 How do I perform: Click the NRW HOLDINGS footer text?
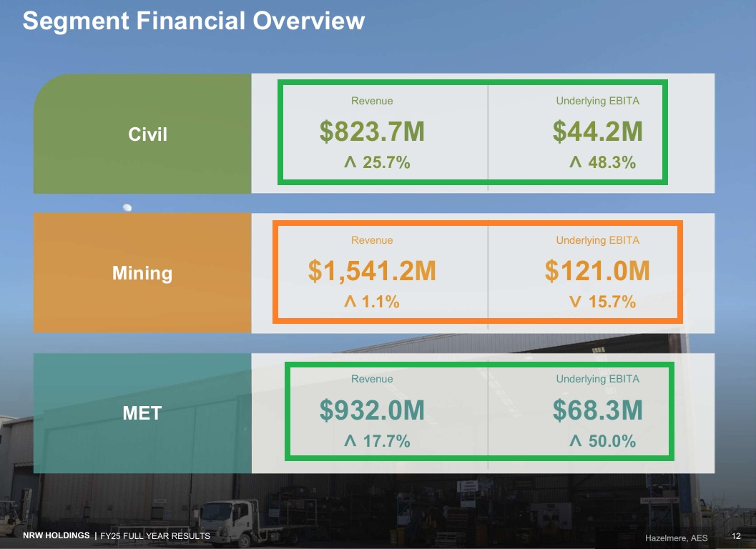pyautogui.click(x=56, y=535)
